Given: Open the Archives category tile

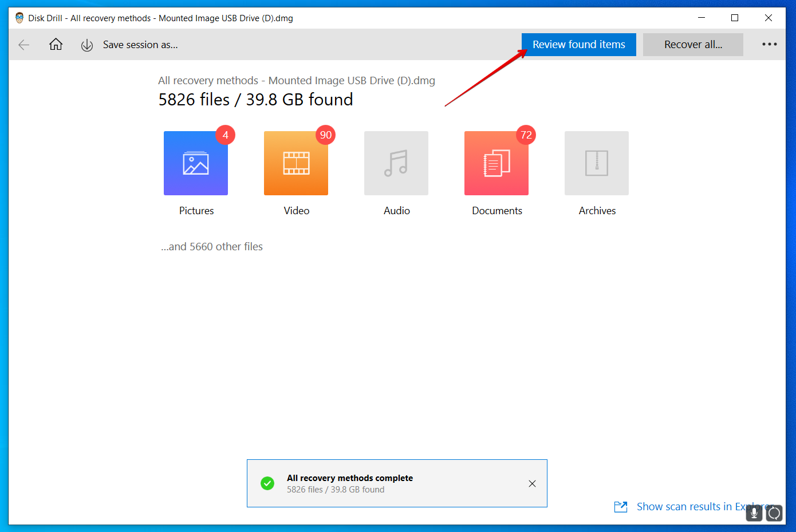Looking at the screenshot, I should 597,163.
